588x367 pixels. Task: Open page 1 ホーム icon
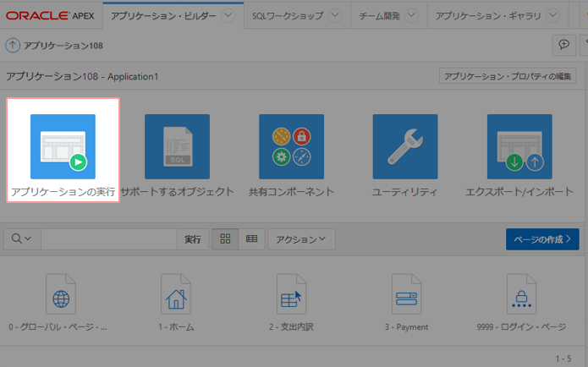point(176,294)
